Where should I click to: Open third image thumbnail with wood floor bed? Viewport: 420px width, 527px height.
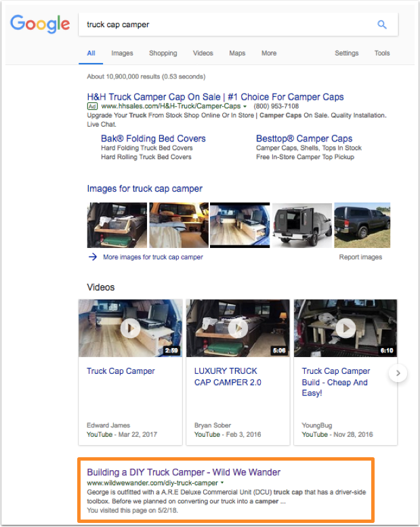coord(240,225)
